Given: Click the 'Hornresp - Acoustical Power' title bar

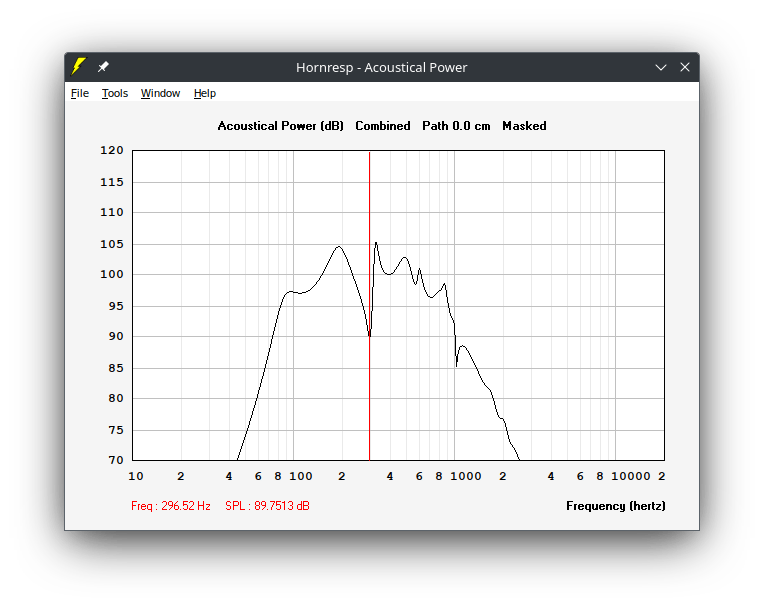Looking at the screenshot, I should [382, 67].
